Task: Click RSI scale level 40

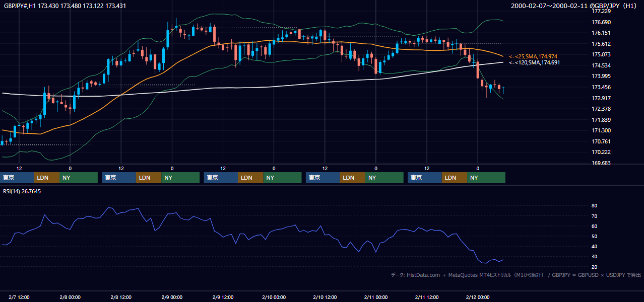Action: (x=595, y=247)
